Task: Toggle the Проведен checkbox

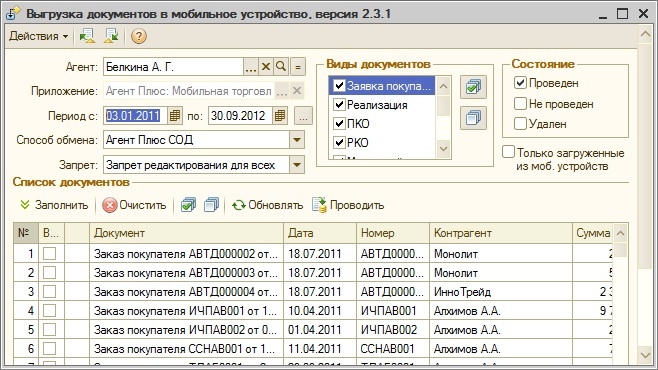Action: click(x=520, y=83)
